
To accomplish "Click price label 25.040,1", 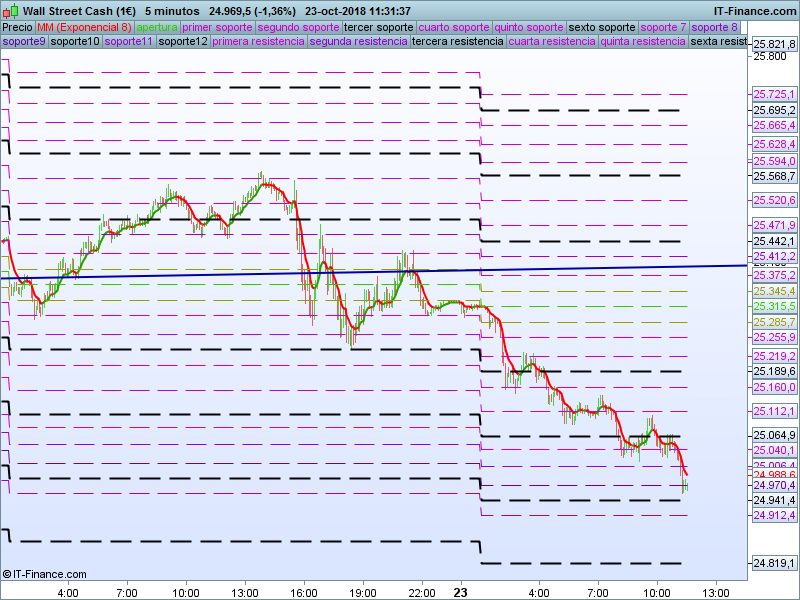I will pyautogui.click(x=774, y=450).
